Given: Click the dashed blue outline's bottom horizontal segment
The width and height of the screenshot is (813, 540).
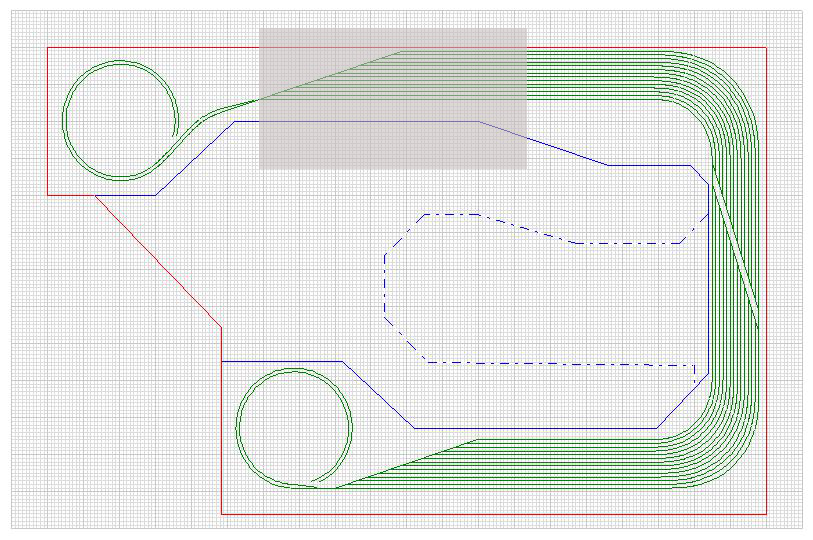Looking at the screenshot, I should (x=560, y=363).
